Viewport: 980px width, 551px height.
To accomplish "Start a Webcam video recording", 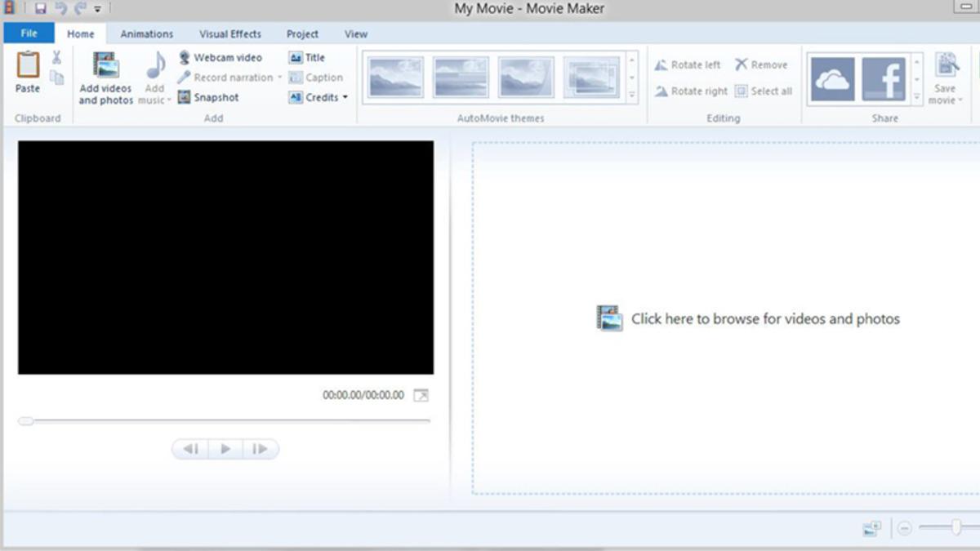I will click(227, 57).
